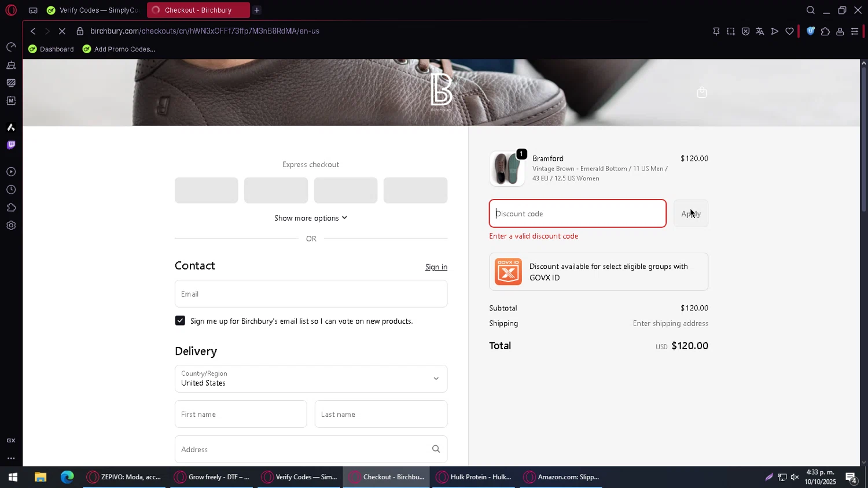Expand Show more options

click(311, 218)
